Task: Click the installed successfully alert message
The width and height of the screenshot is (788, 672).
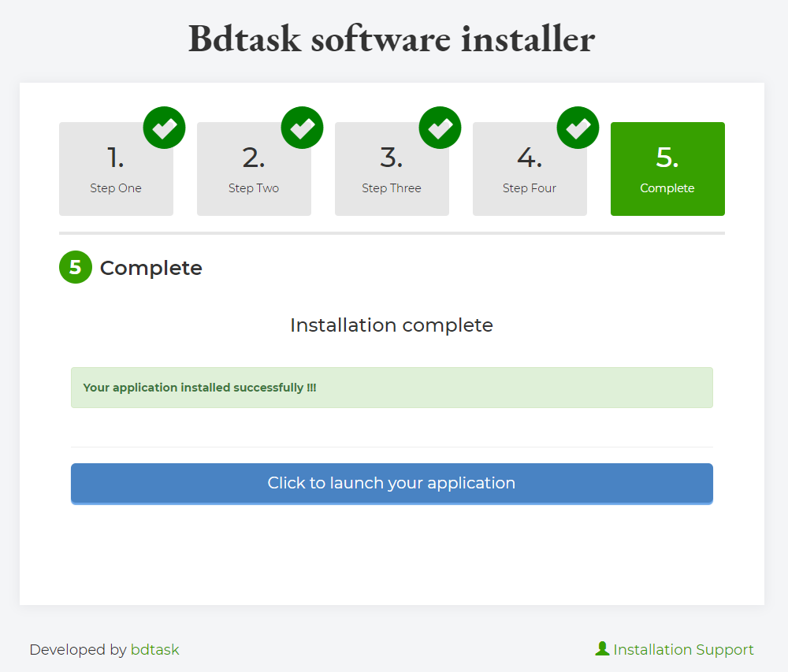Action: 392,388
